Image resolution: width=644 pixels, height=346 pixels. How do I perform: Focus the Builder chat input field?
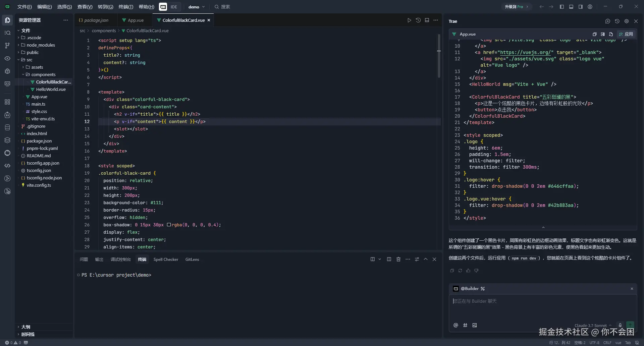pyautogui.click(x=543, y=307)
